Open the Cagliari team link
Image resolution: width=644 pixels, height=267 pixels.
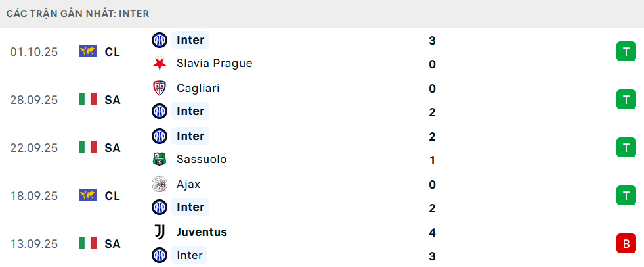(x=198, y=88)
